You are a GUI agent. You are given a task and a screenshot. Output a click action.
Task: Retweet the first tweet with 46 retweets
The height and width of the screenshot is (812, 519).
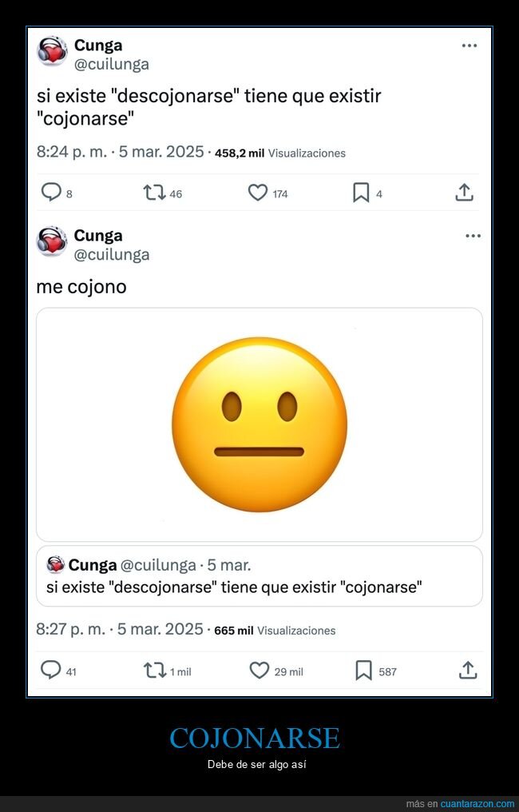pyautogui.click(x=153, y=193)
